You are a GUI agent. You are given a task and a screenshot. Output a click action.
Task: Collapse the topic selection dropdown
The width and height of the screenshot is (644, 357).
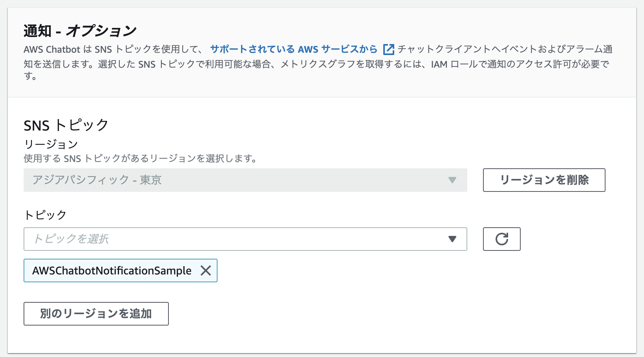[452, 239]
